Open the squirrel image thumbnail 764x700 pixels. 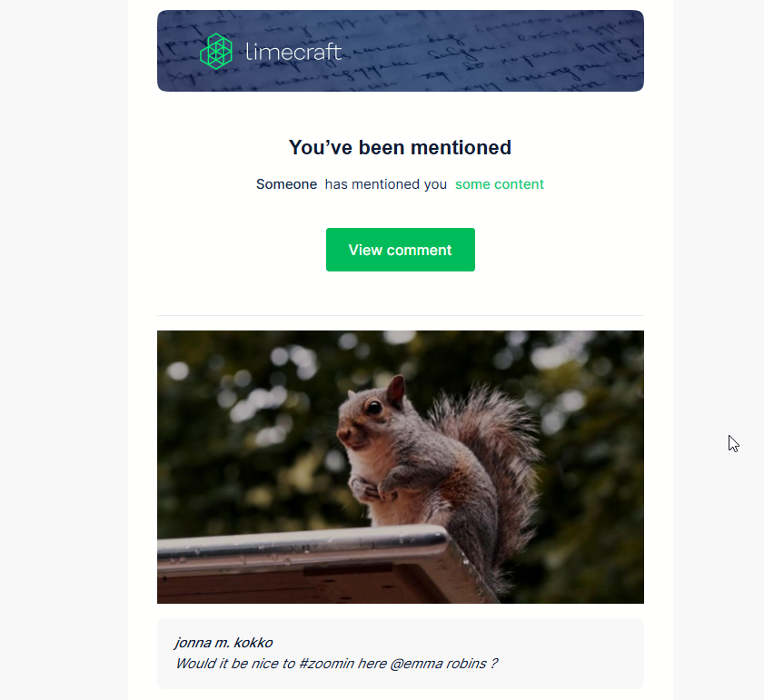(400, 467)
